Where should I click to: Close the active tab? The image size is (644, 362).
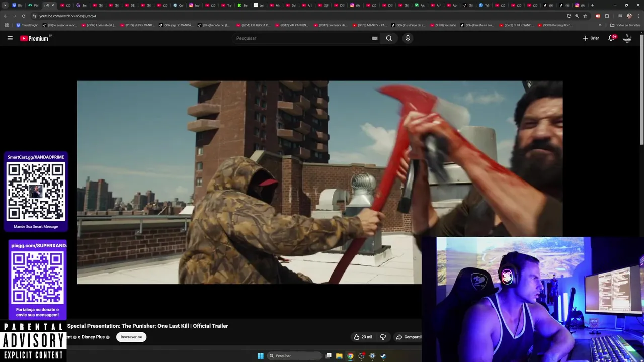(53, 5)
